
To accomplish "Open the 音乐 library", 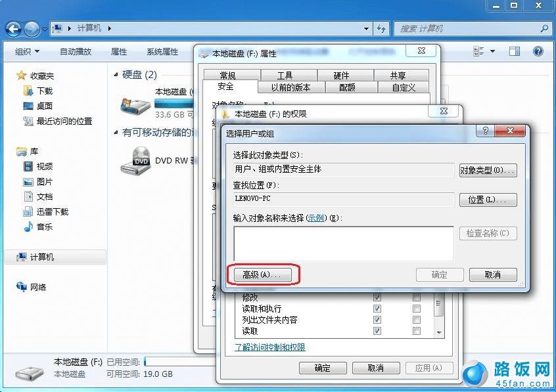I will [x=38, y=227].
